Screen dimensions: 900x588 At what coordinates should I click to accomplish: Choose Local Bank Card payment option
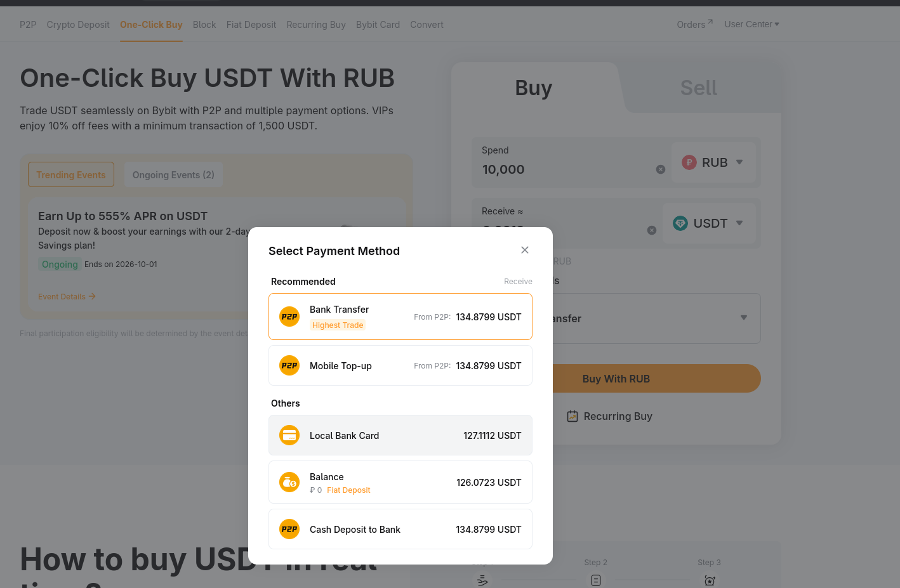pyautogui.click(x=400, y=435)
